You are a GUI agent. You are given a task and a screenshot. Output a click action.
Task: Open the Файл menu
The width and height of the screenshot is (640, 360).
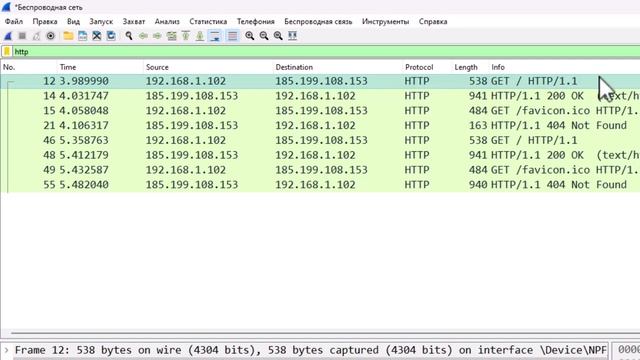(14, 22)
